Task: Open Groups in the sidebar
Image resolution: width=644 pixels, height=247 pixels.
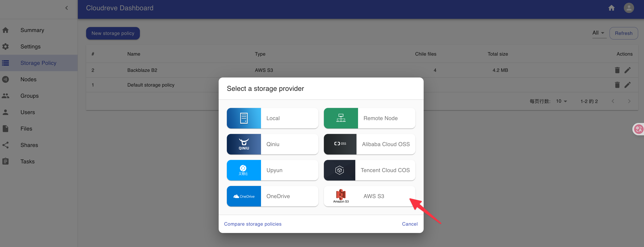Action: click(39, 96)
